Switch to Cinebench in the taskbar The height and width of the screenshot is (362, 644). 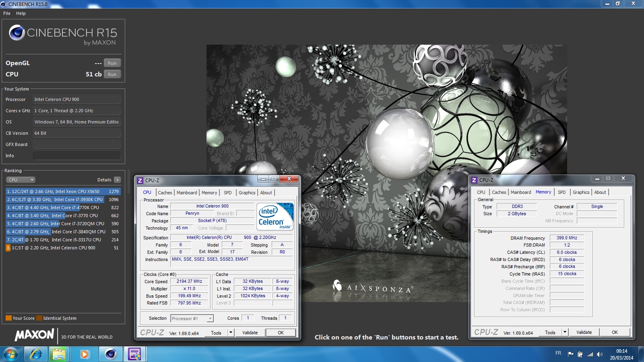[x=110, y=354]
